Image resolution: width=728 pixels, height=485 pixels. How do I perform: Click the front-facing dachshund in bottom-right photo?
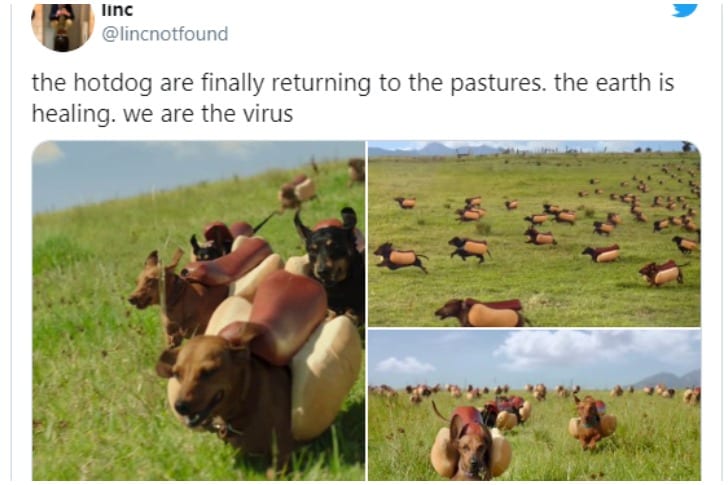470,444
